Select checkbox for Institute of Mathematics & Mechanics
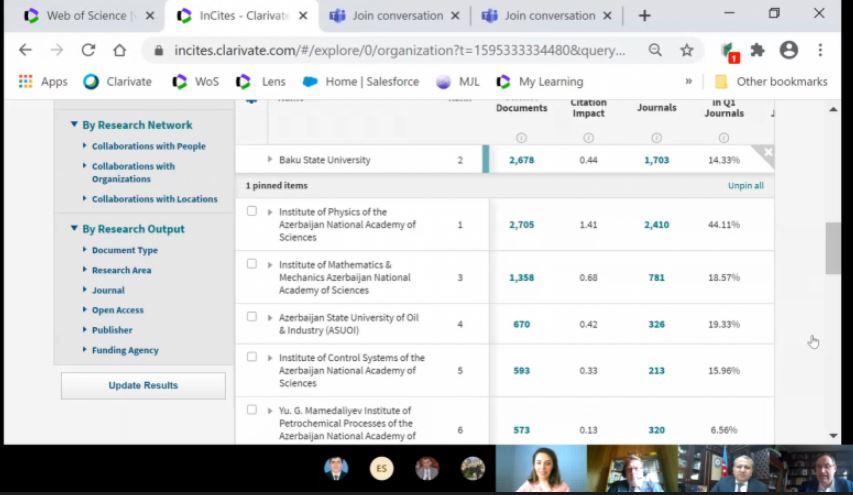 tap(252, 264)
